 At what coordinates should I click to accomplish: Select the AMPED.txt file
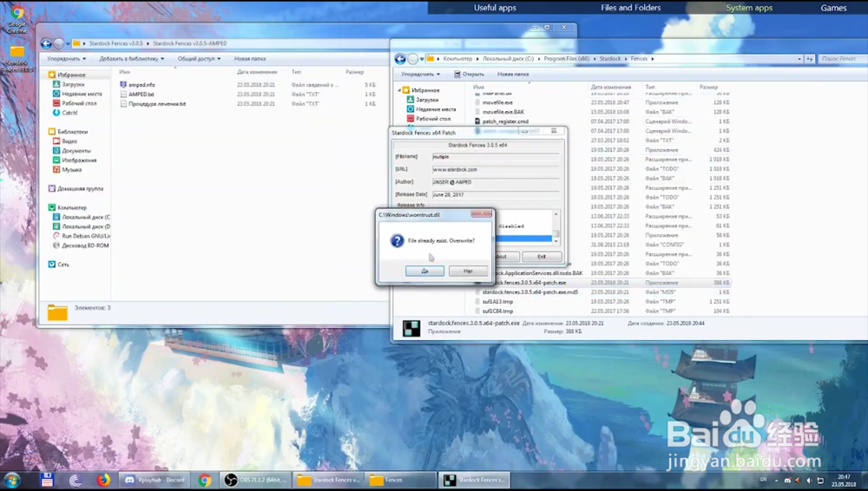[x=141, y=94]
